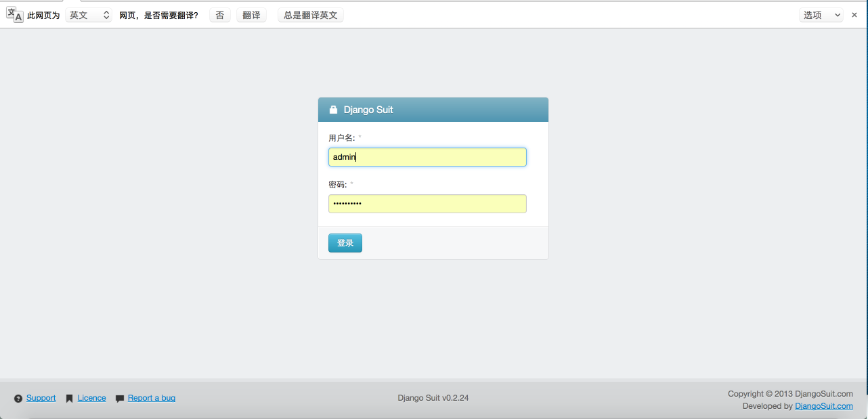Click the Report a bug comment icon

pos(120,399)
